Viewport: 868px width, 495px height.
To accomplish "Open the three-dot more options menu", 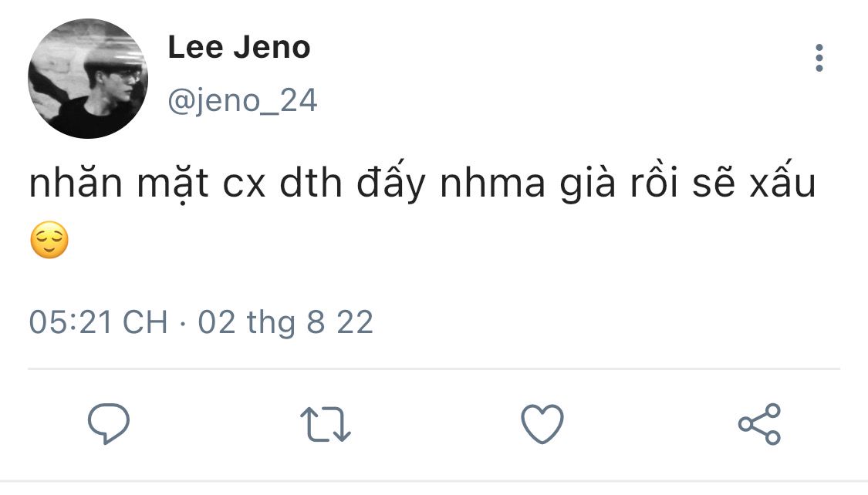I will 819,59.
